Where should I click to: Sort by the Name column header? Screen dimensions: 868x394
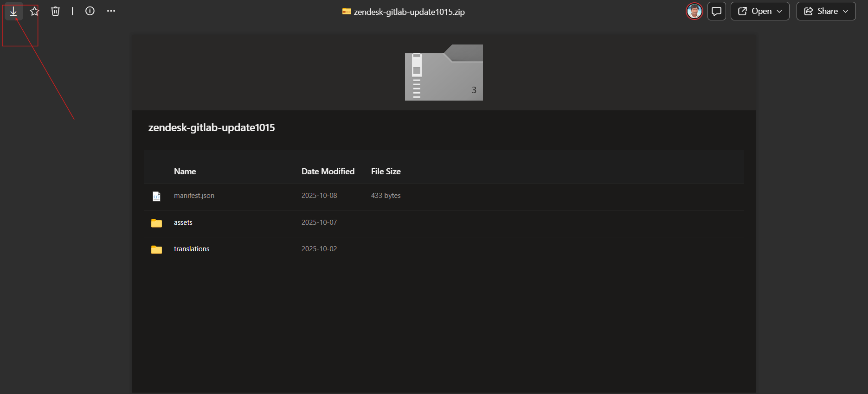tap(185, 172)
